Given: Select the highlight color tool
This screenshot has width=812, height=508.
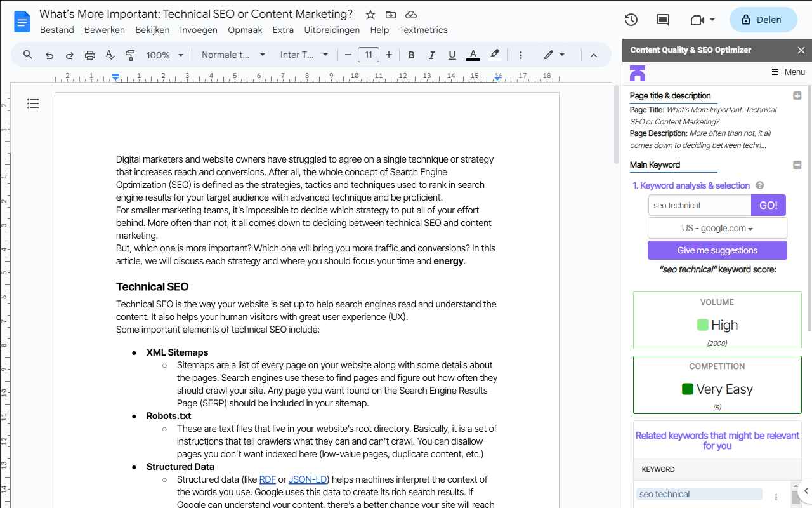Looking at the screenshot, I should [x=495, y=55].
